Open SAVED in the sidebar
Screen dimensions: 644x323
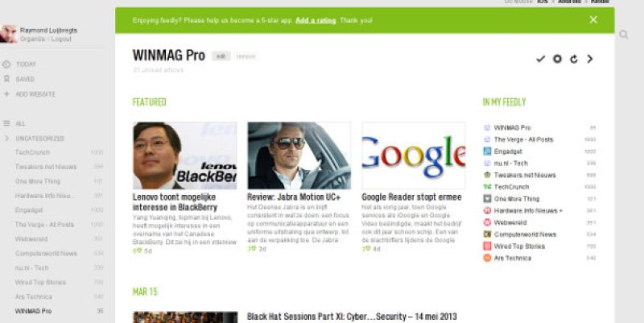point(25,79)
